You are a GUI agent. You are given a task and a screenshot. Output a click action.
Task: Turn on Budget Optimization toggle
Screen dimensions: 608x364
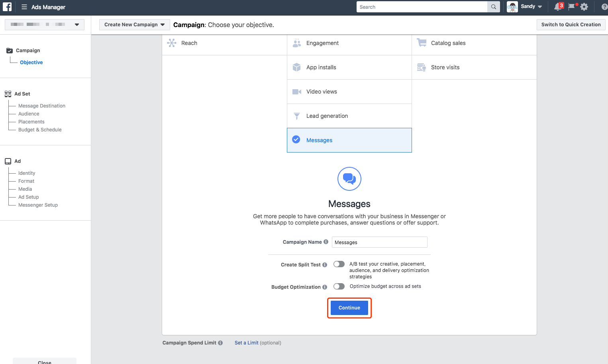[339, 286]
